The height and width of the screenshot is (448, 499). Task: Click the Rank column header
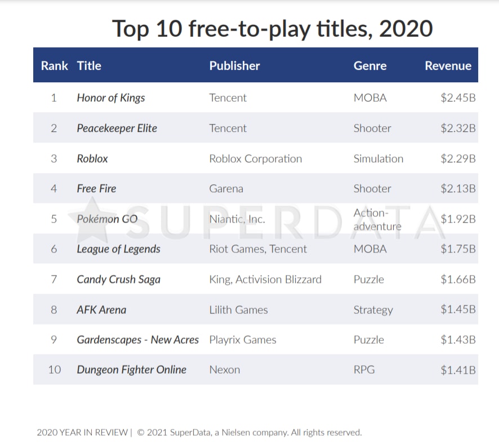54,66
